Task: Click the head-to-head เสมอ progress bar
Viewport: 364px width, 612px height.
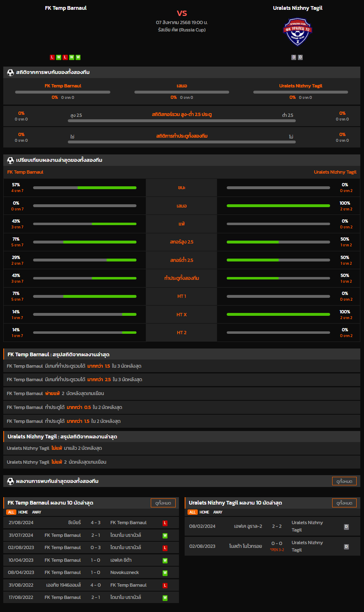Action: coord(182,92)
